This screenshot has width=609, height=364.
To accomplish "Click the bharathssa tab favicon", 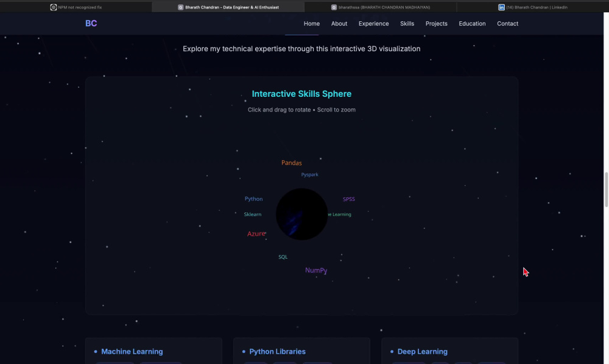I will pos(334,7).
